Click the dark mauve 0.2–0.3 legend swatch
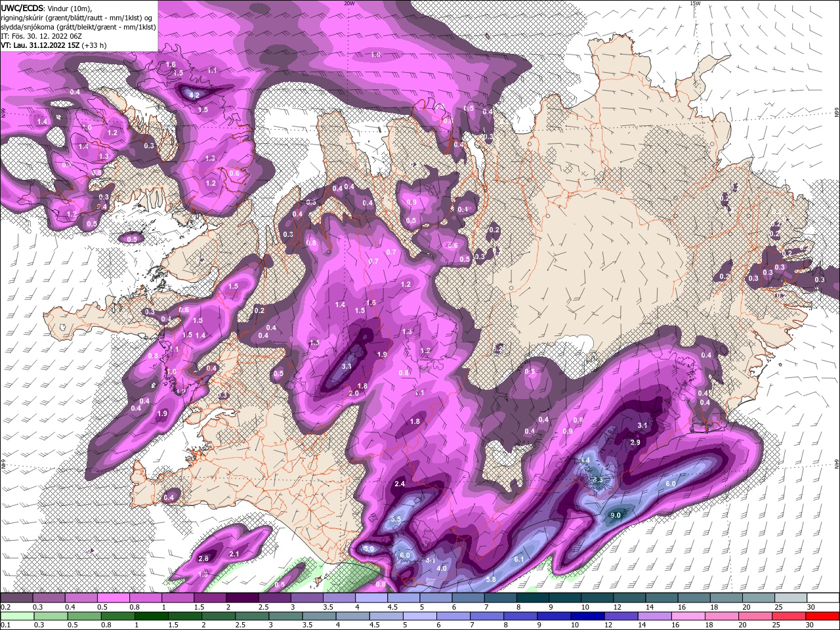 click(17, 598)
